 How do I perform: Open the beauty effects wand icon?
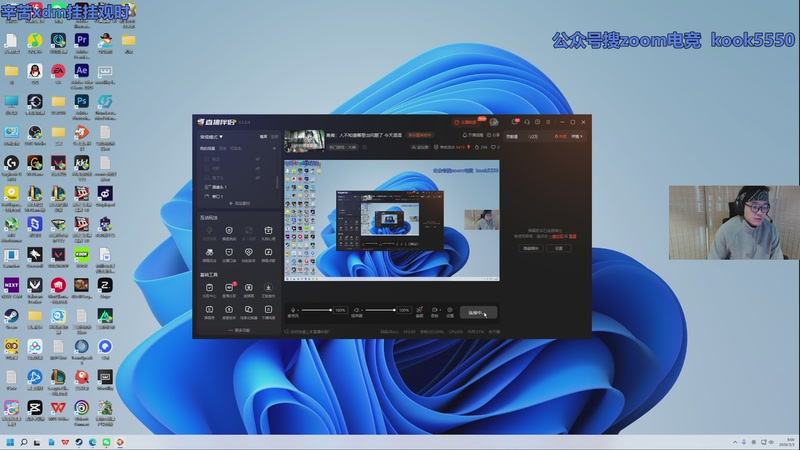coord(420,311)
